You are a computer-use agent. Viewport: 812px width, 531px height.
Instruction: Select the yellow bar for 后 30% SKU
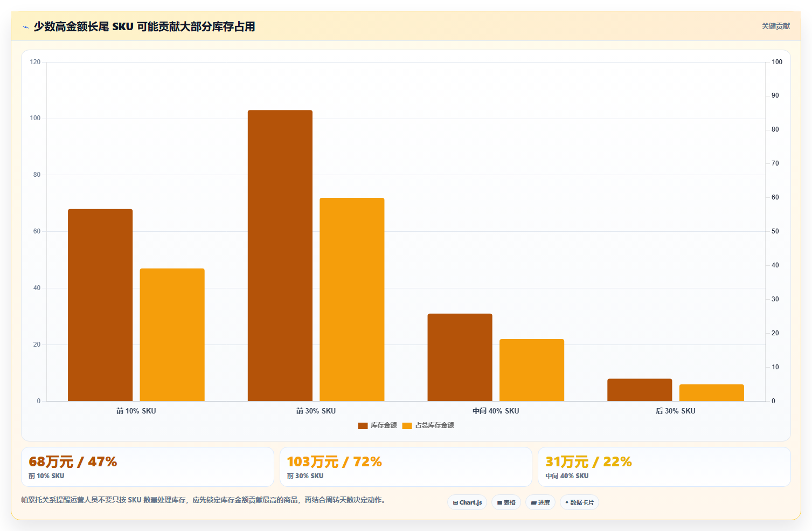(711, 393)
